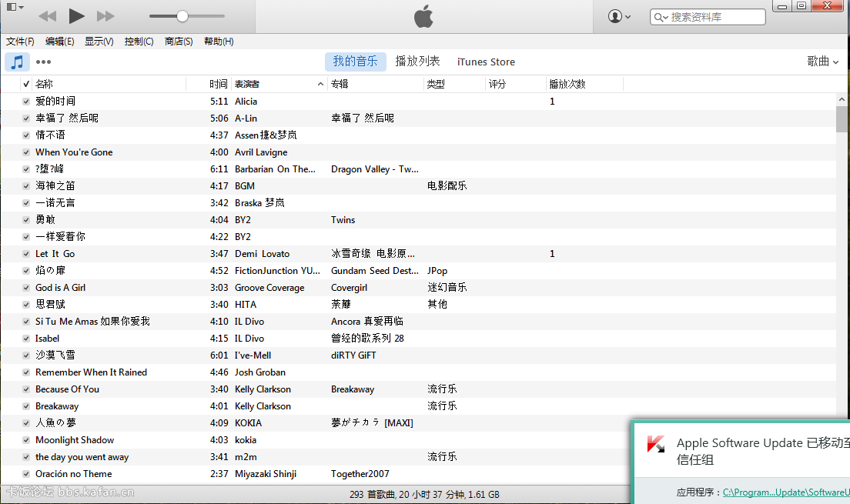Viewport: 850px width, 504px height.
Task: Uncheck the song Moonlight Shadow
Action: coord(26,440)
